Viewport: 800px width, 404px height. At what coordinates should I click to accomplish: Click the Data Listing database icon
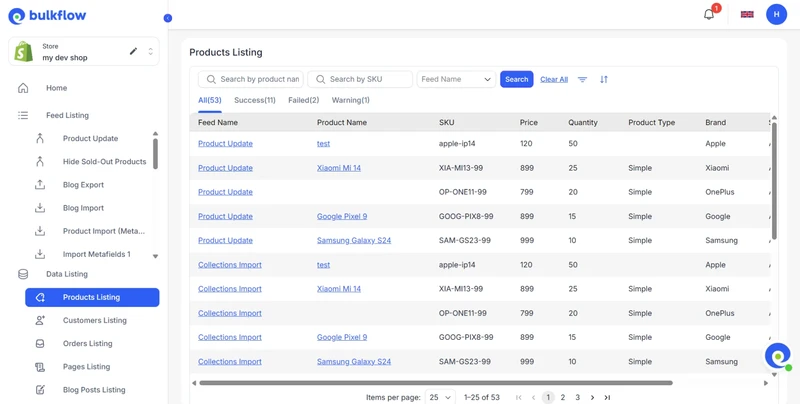click(23, 274)
